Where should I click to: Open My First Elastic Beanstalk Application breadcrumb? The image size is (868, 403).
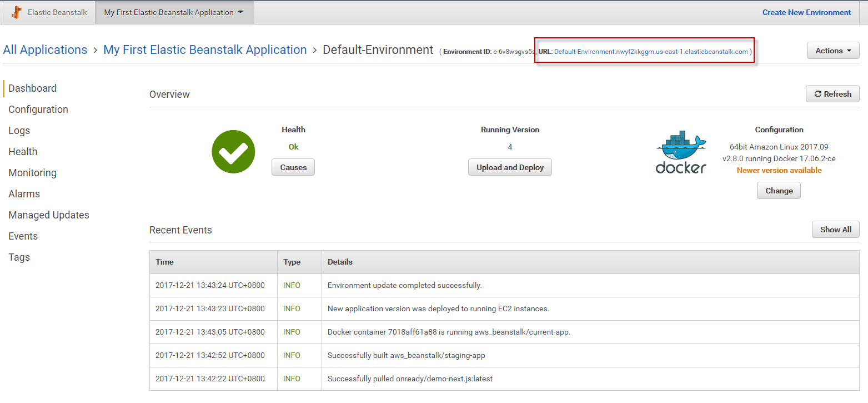pos(205,50)
